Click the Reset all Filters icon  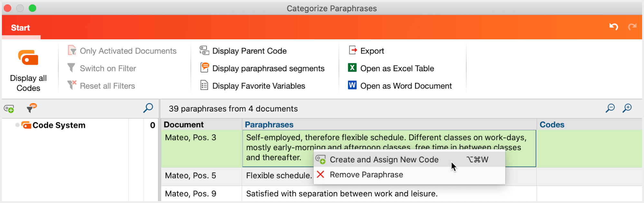pyautogui.click(x=72, y=85)
